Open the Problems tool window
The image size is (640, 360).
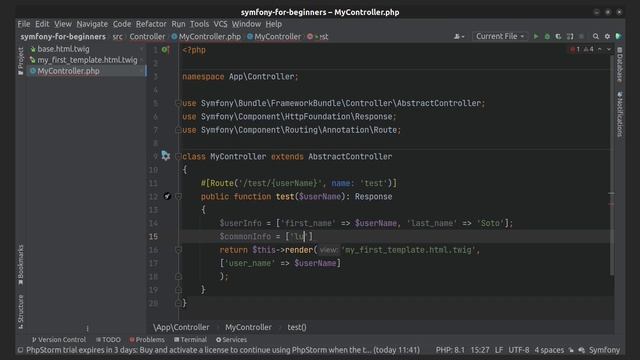point(147,340)
